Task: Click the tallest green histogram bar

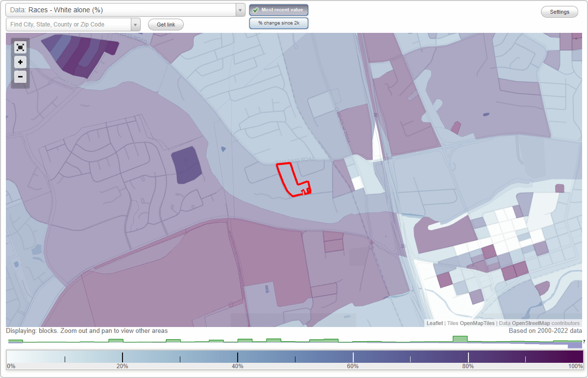Action: point(460,339)
